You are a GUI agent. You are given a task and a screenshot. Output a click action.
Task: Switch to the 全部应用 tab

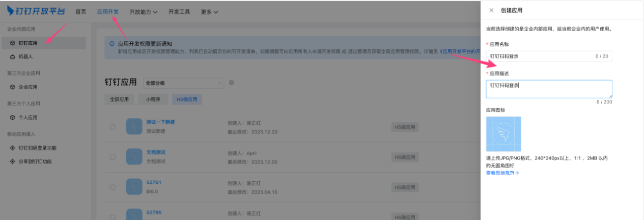119,99
